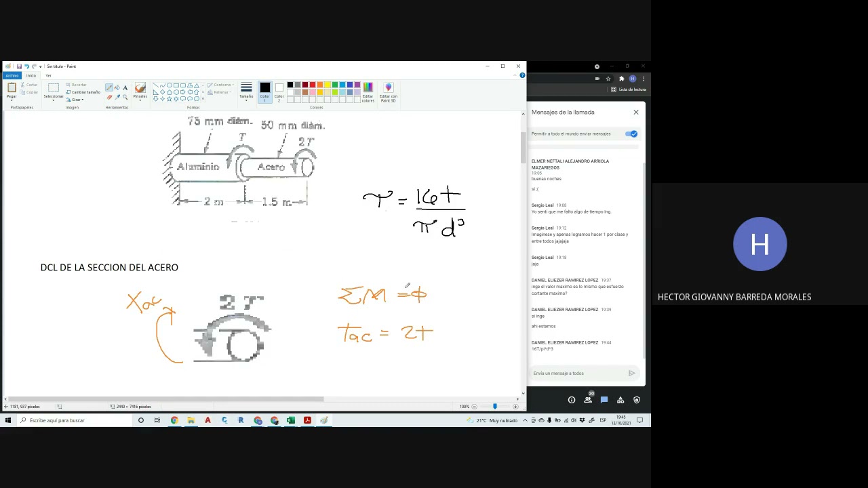Screen dimensions: 868x488
Task: Click the zoom in plus button in Paint
Action: pyautogui.click(x=515, y=406)
